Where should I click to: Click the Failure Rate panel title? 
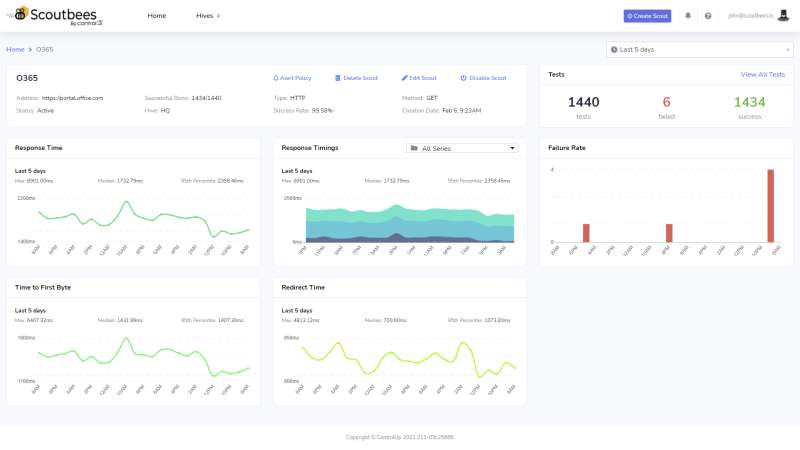pyautogui.click(x=566, y=148)
